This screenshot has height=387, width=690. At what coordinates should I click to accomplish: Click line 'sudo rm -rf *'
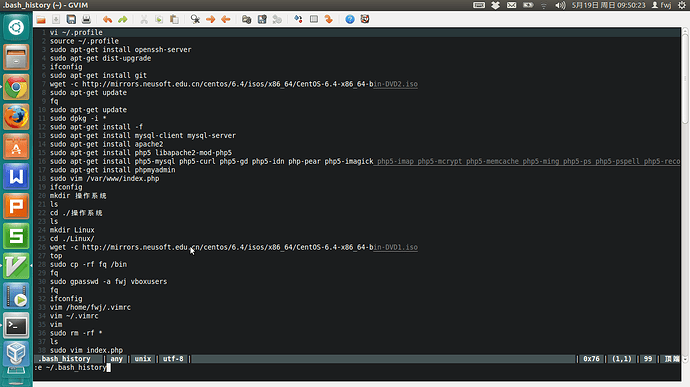click(x=76, y=333)
